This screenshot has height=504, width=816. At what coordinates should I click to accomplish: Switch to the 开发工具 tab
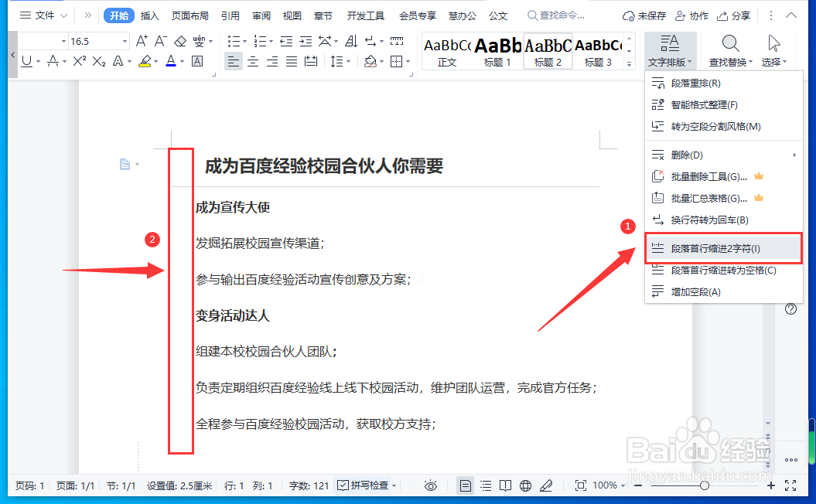click(365, 15)
